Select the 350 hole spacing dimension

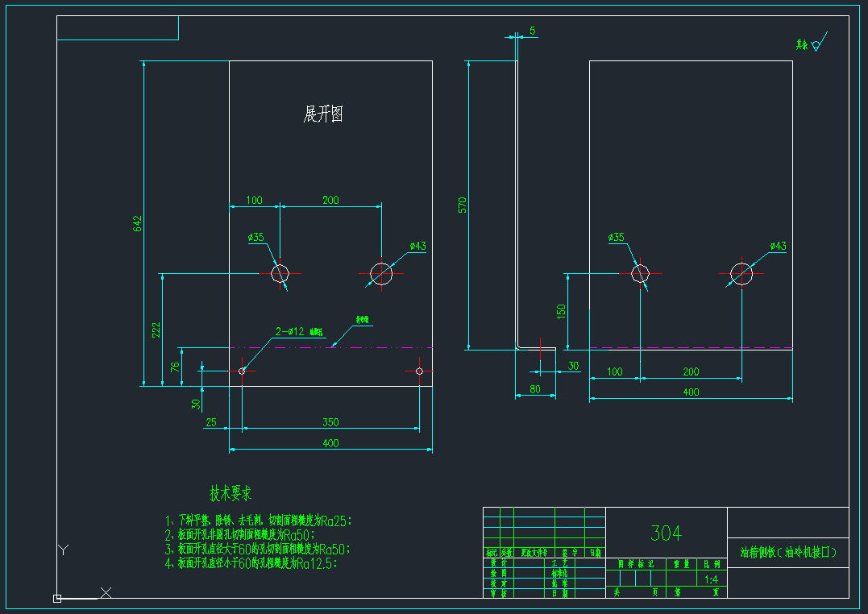tap(330, 422)
